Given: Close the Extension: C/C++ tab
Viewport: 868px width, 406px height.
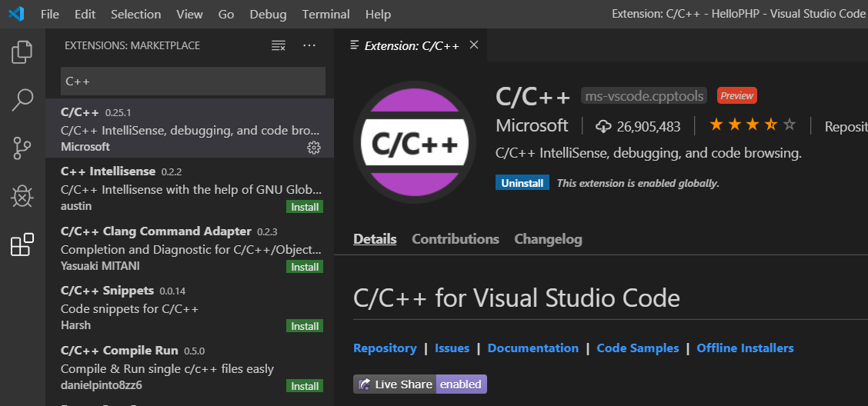Looking at the screenshot, I should [474, 45].
